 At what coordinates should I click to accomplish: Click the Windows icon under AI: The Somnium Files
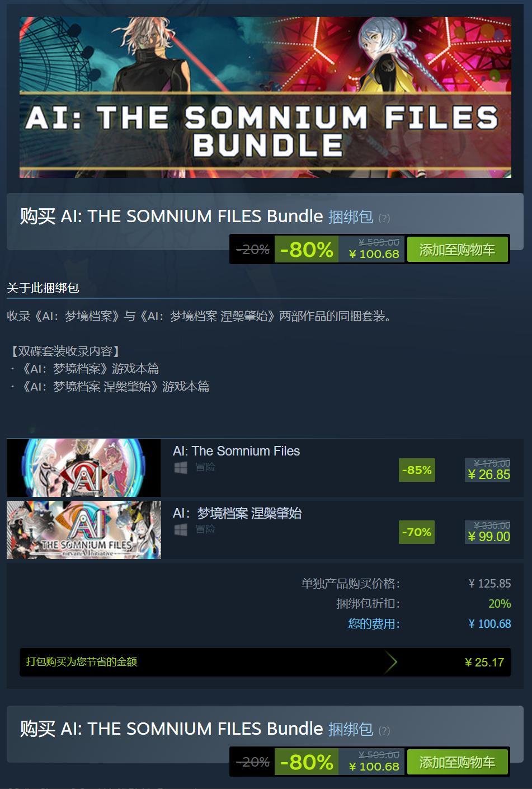coord(180,468)
